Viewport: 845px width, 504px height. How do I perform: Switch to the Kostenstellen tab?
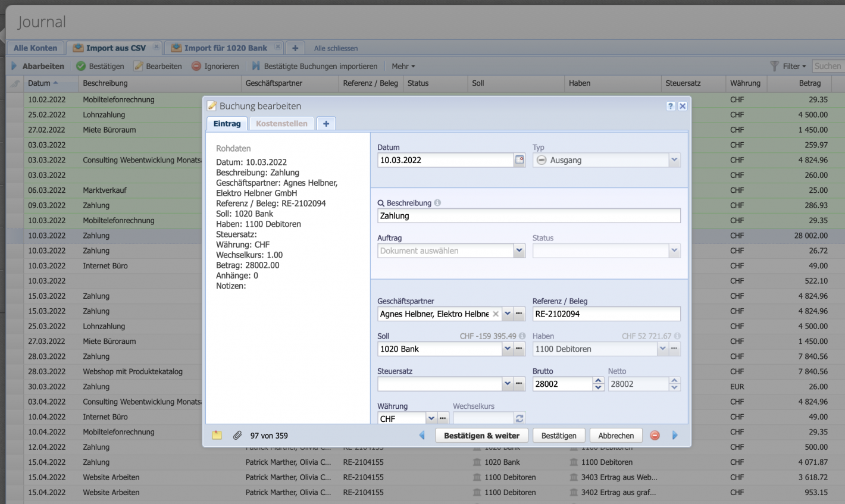(x=281, y=123)
